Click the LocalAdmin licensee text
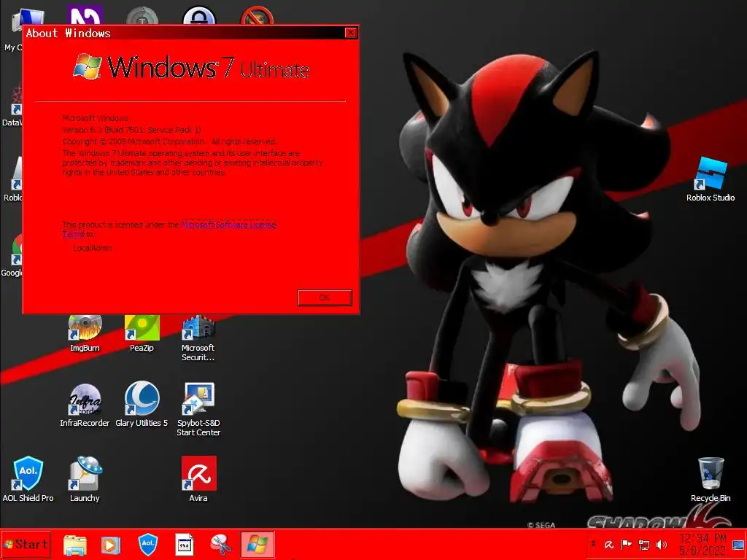Screen dimensions: 747x560 pyautogui.click(x=93, y=248)
